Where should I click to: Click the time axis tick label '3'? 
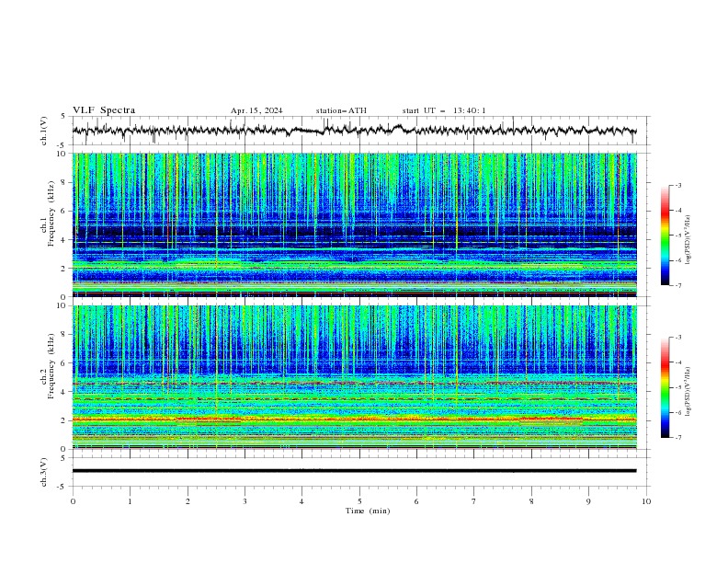point(245,501)
